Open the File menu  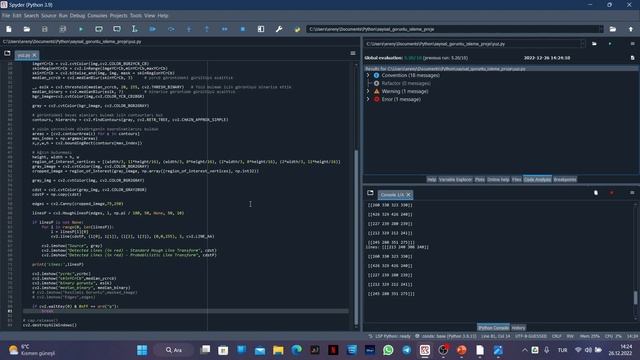[x=6, y=16]
